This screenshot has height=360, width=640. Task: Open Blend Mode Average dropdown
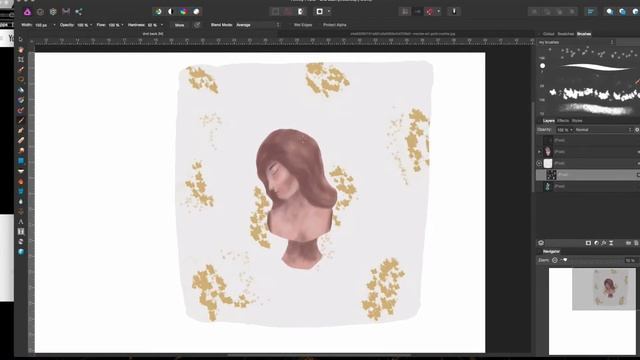point(258,25)
